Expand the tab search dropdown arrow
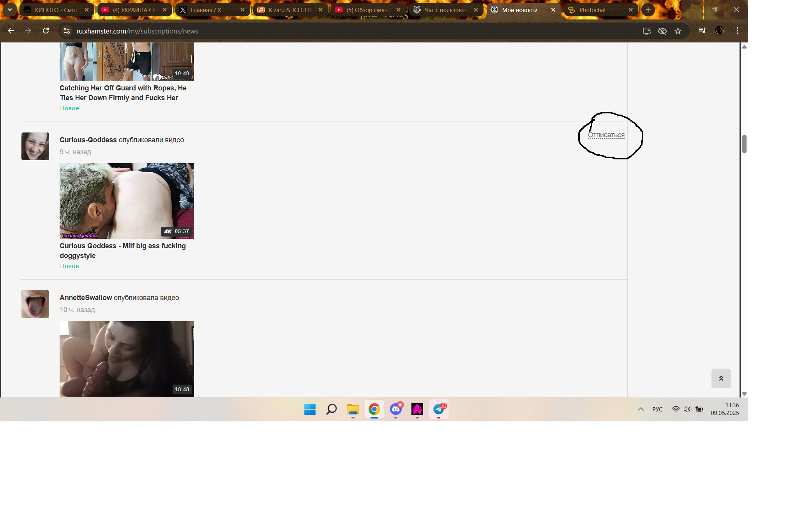812x505 pixels. click(x=10, y=10)
